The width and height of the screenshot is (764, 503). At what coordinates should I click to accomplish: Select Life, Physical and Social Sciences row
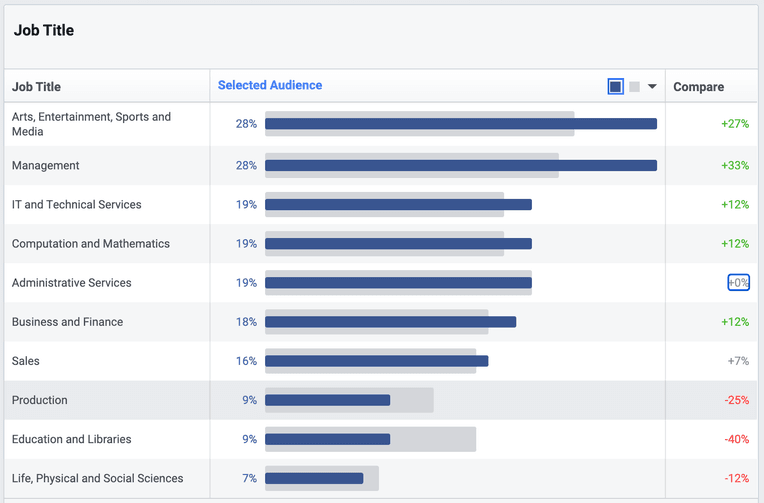tap(381, 478)
